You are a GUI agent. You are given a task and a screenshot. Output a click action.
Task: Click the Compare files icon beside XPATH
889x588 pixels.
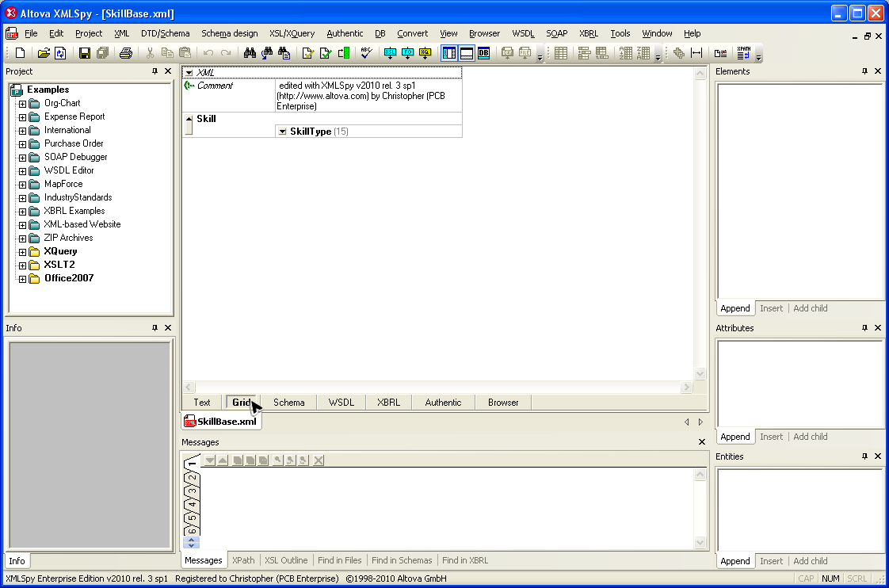pyautogui.click(x=720, y=53)
